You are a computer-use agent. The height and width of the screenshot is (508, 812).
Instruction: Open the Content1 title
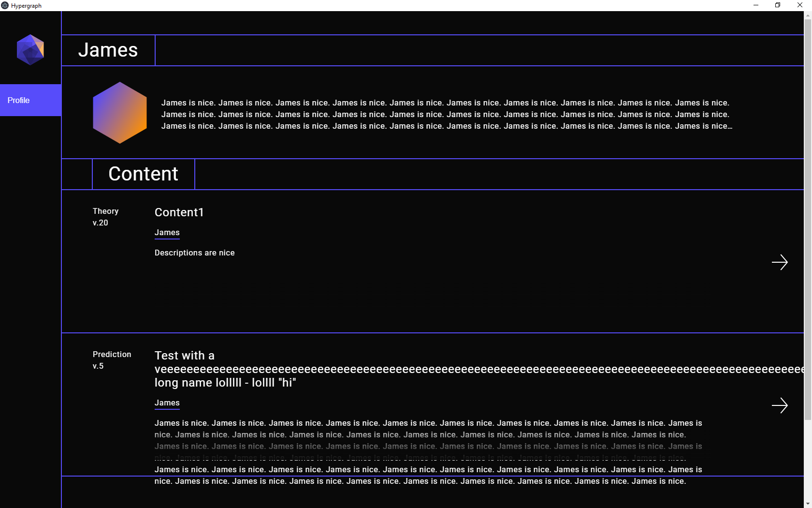coord(179,212)
